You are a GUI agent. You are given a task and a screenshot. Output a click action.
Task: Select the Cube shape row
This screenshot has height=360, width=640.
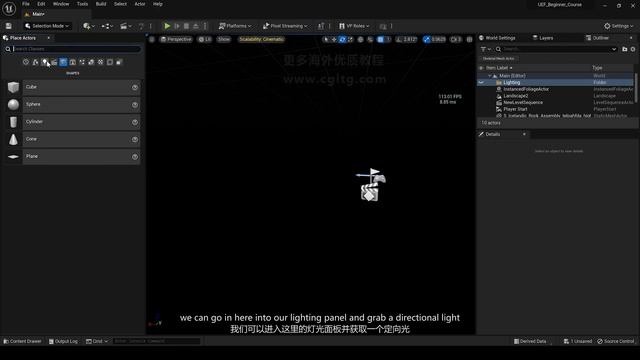[73, 87]
